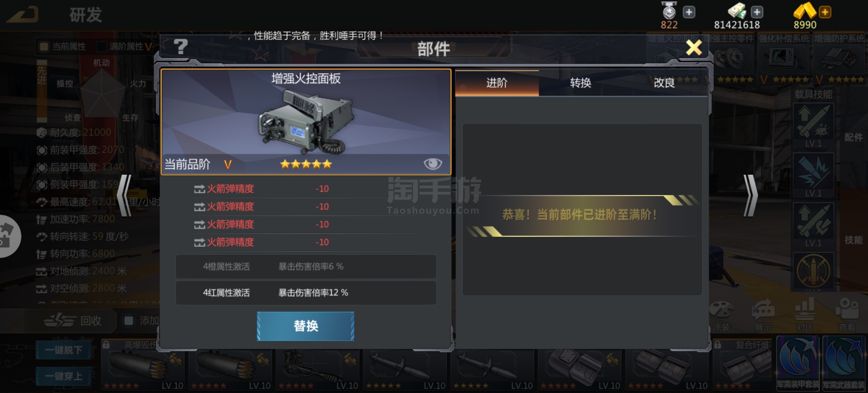Add medals with the plus icon
The image size is (868, 393).
(x=689, y=12)
